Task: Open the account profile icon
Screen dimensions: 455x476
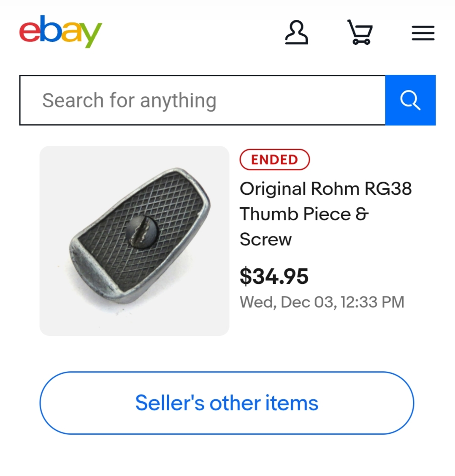Action: [x=296, y=33]
